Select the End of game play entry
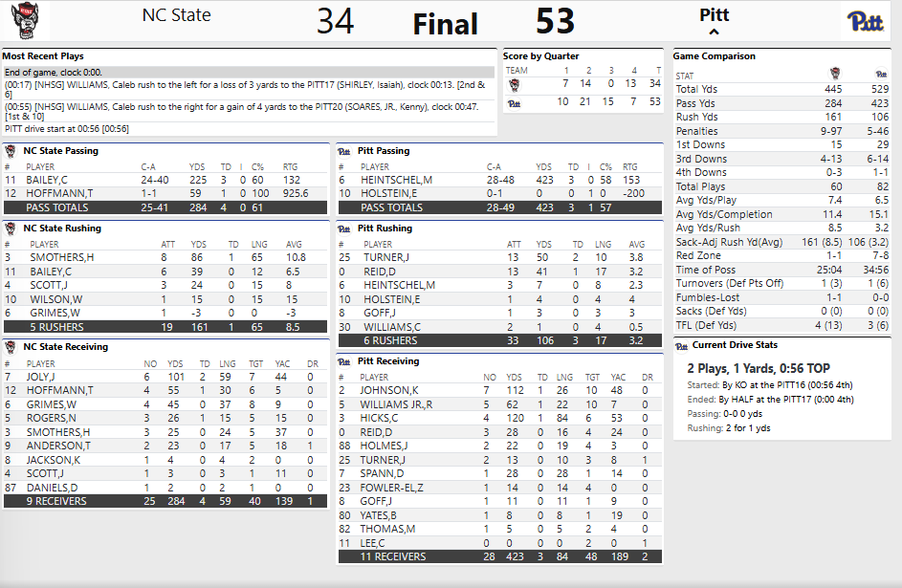This screenshot has height=588, width=902. click(x=249, y=72)
